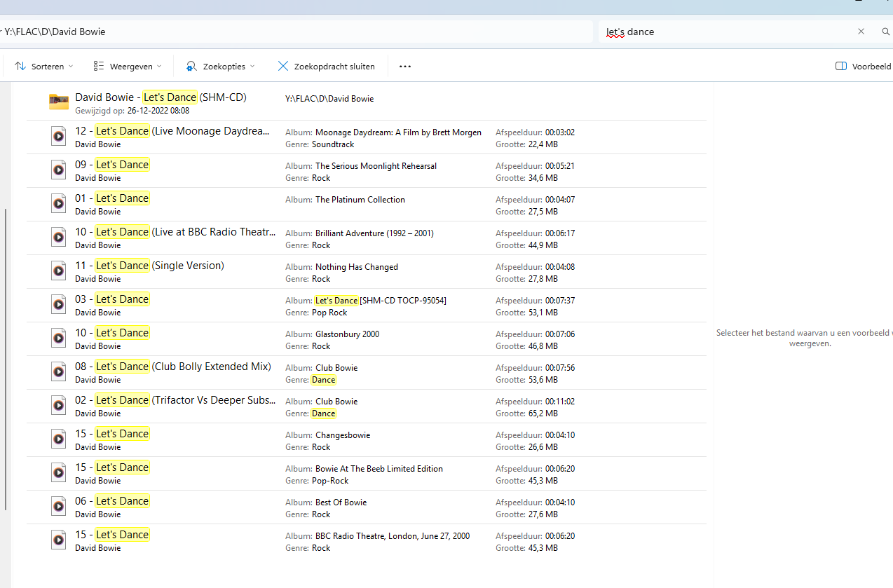Screen dimensions: 893x588
Task: Click the vertical scrollbar on the left edge
Action: point(6,359)
